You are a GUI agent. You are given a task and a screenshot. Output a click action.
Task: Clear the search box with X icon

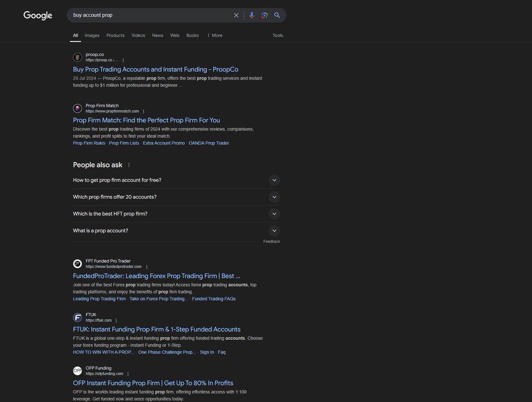point(236,15)
